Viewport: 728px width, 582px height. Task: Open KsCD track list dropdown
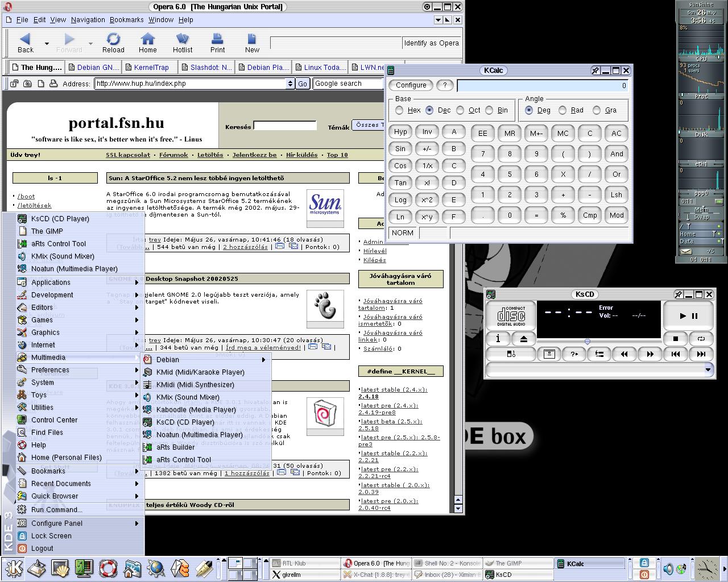click(708, 369)
